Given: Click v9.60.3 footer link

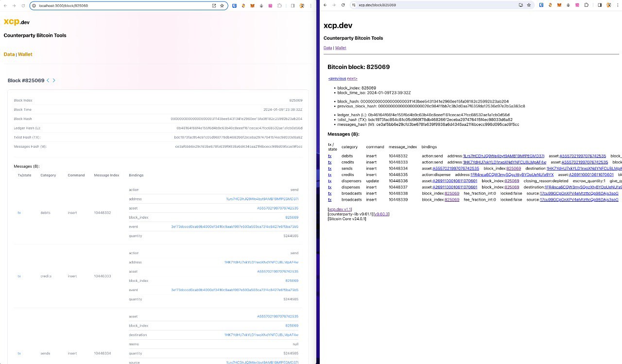Looking at the screenshot, I should [x=381, y=214].
